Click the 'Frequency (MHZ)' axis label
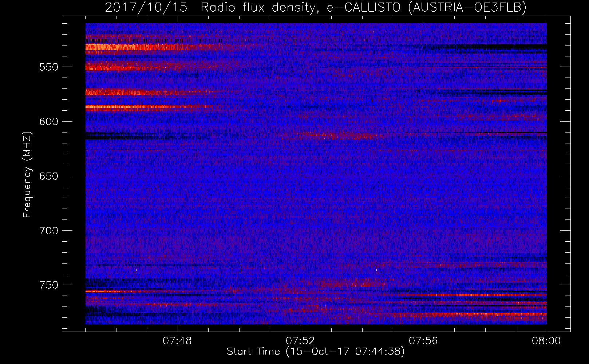The image size is (589, 364). [x=27, y=174]
